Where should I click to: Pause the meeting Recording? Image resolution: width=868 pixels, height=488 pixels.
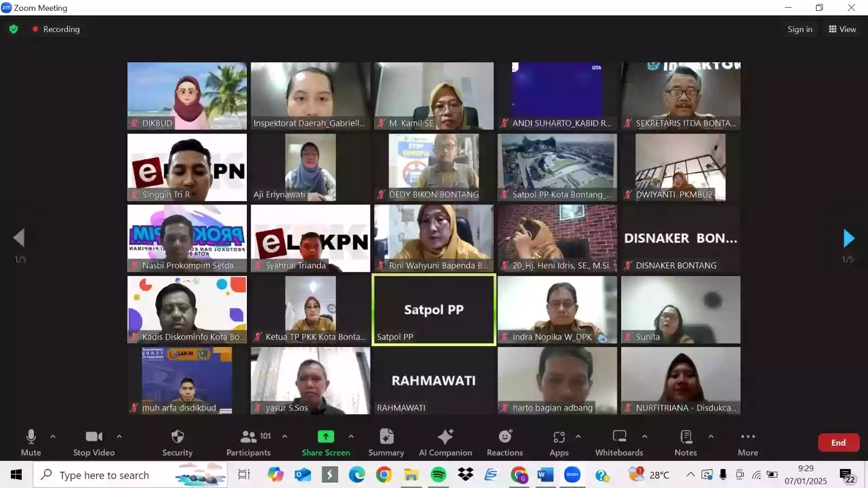click(56, 29)
